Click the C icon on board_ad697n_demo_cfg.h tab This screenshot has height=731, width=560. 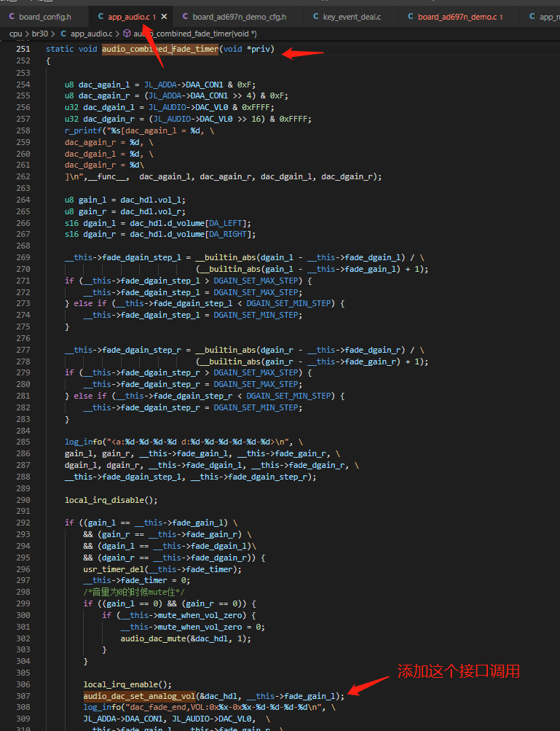click(x=186, y=16)
